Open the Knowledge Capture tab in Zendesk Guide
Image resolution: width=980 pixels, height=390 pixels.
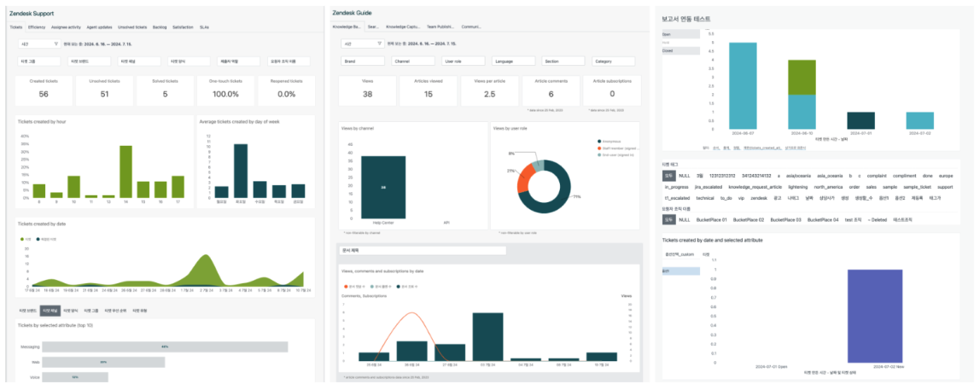coord(403,27)
